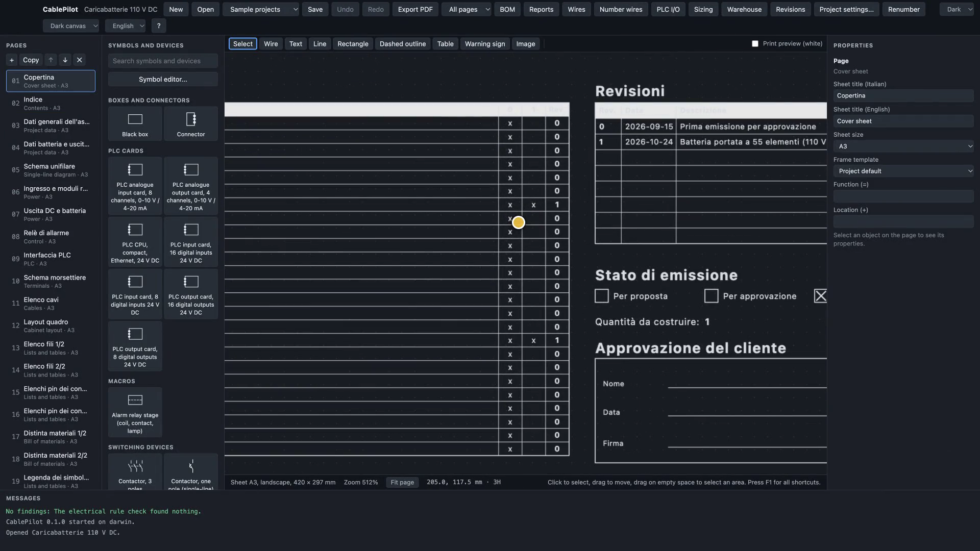
Task: Activate the Wire tool tab
Action: 271,44
